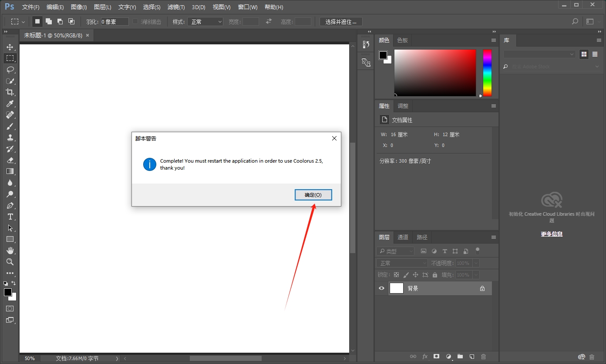Open the 不透明度 opacity dropdown

tap(475, 263)
